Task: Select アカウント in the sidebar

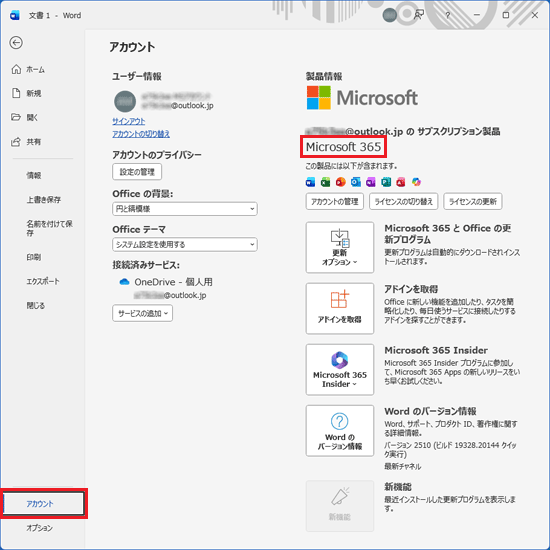Action: [44, 504]
